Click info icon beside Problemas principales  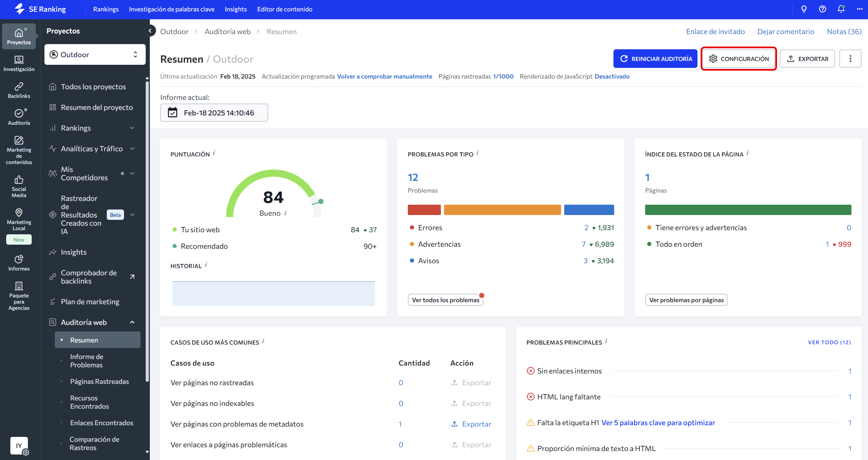pyautogui.click(x=606, y=341)
